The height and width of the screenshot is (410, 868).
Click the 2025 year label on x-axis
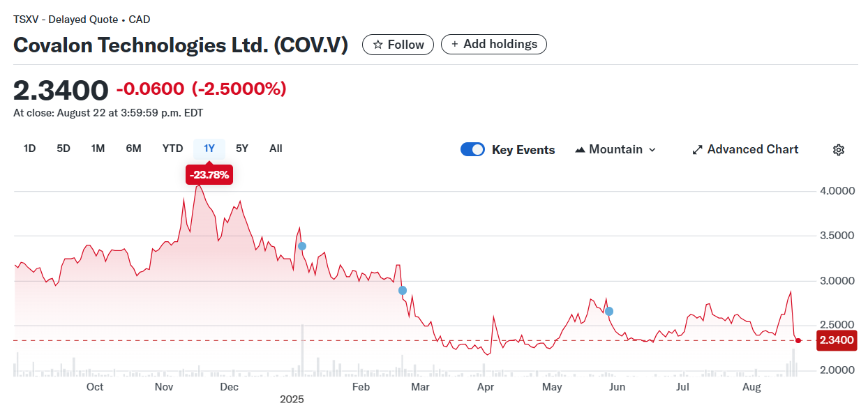[292, 400]
